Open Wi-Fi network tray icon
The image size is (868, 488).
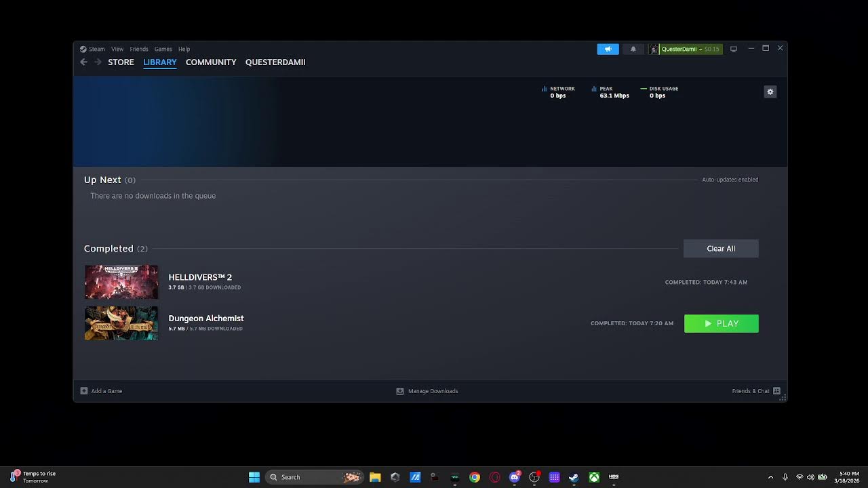800,477
